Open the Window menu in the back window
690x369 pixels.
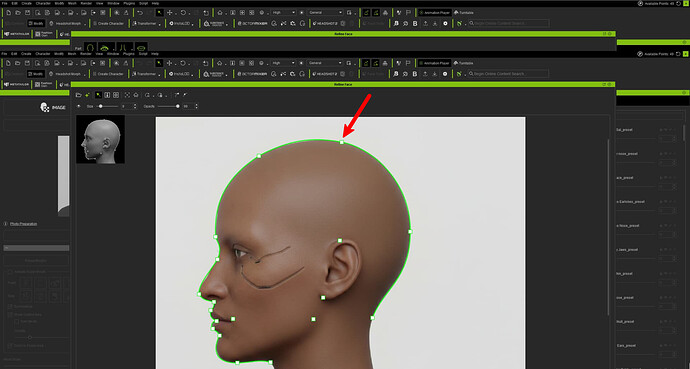113,4
